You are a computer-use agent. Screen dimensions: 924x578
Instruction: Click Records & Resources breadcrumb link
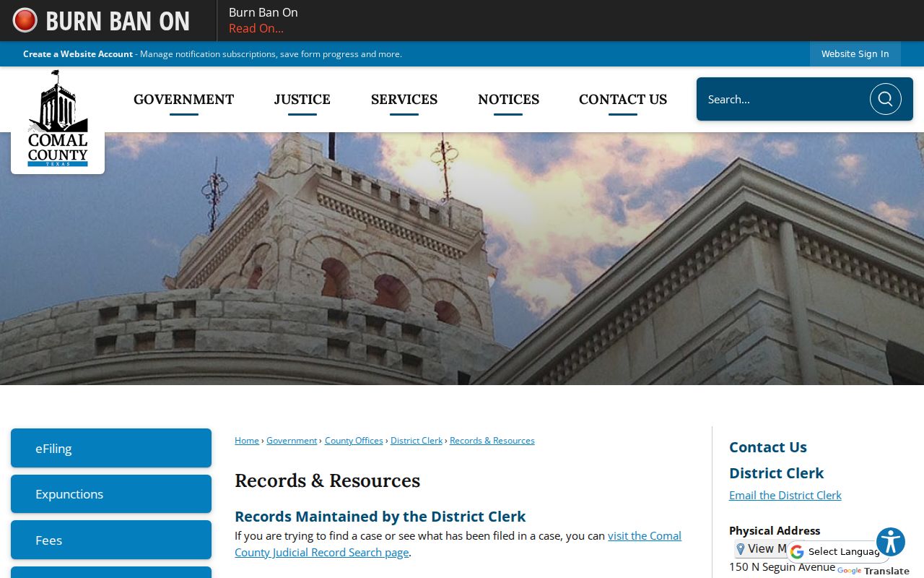point(492,441)
